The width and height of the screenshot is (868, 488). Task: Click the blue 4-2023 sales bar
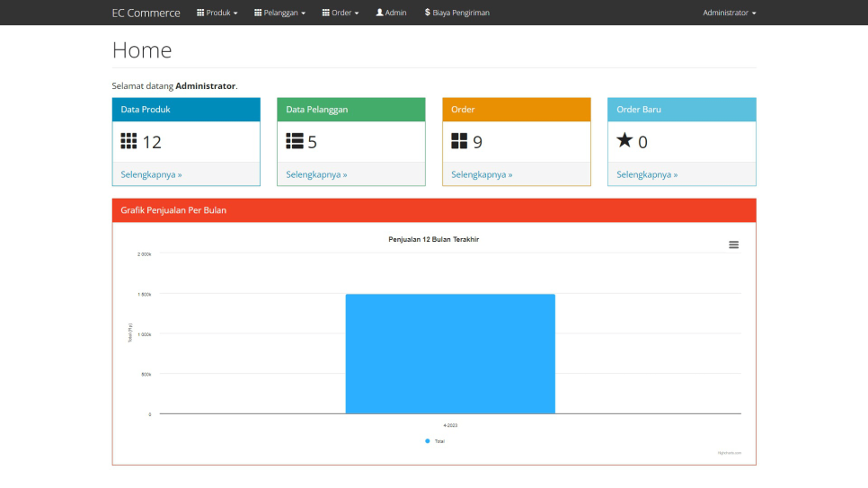point(450,353)
